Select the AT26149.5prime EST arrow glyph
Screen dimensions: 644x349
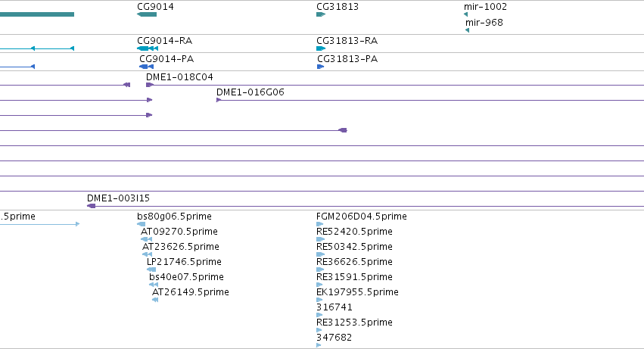click(155, 300)
